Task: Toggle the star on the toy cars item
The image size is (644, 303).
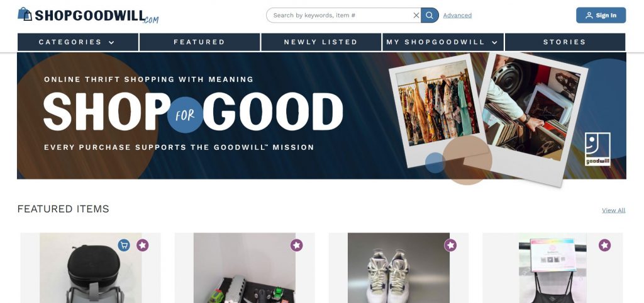Action: pos(297,246)
